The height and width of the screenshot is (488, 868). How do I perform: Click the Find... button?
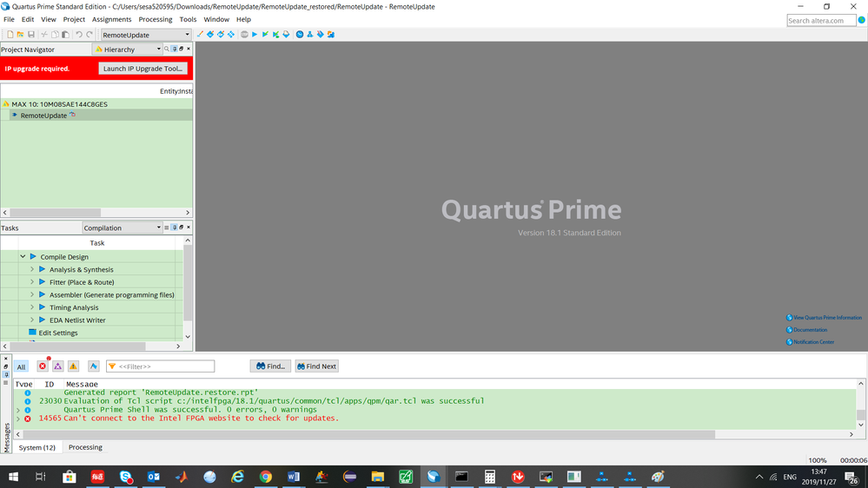[x=270, y=366]
